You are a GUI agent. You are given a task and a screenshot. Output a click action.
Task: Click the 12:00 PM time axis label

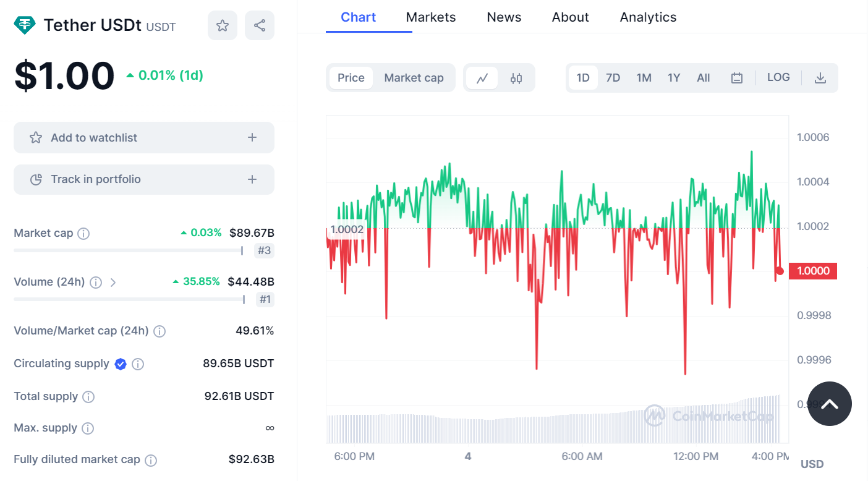pyautogui.click(x=696, y=457)
